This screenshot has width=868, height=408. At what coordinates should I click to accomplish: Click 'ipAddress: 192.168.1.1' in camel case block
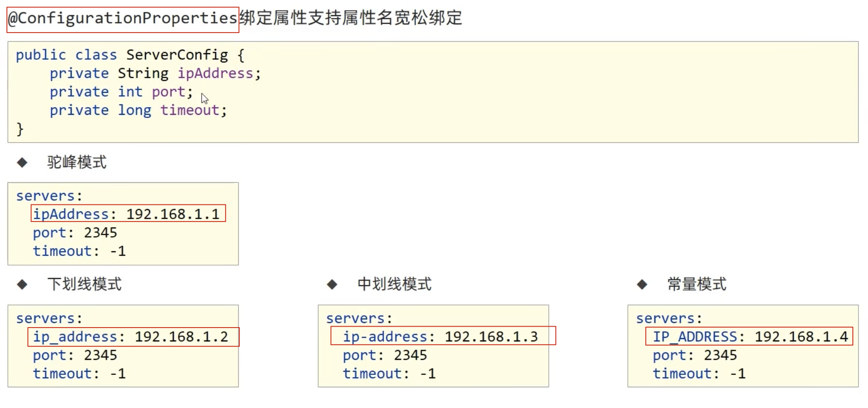click(x=126, y=214)
